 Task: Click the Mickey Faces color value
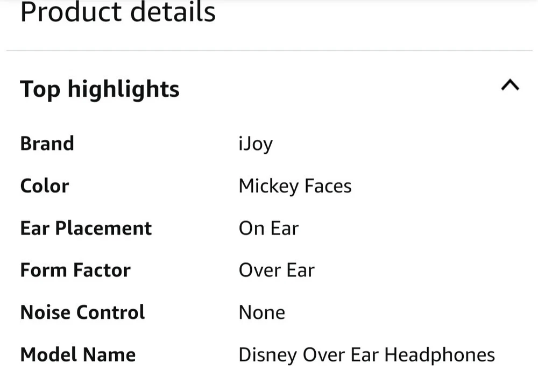[x=295, y=186]
